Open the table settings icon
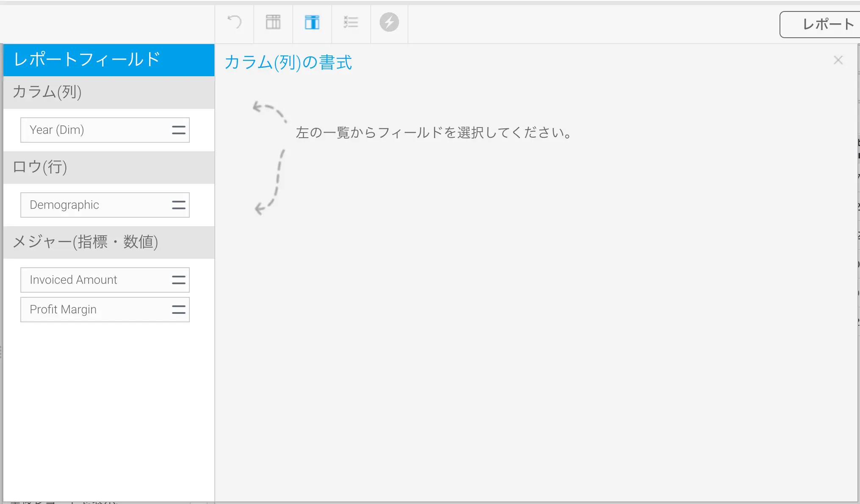860x504 pixels. point(273,22)
